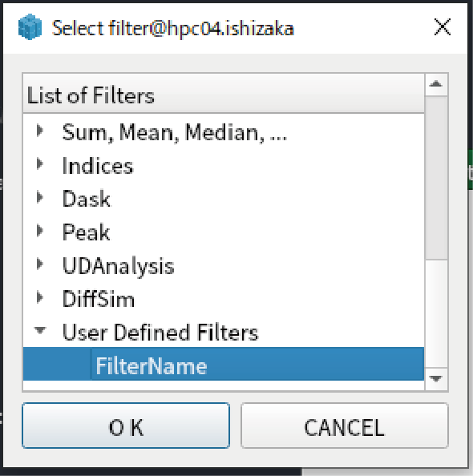Viewport: 473px width, 476px height.
Task: Expand the Indices filter group
Action: [40, 164]
